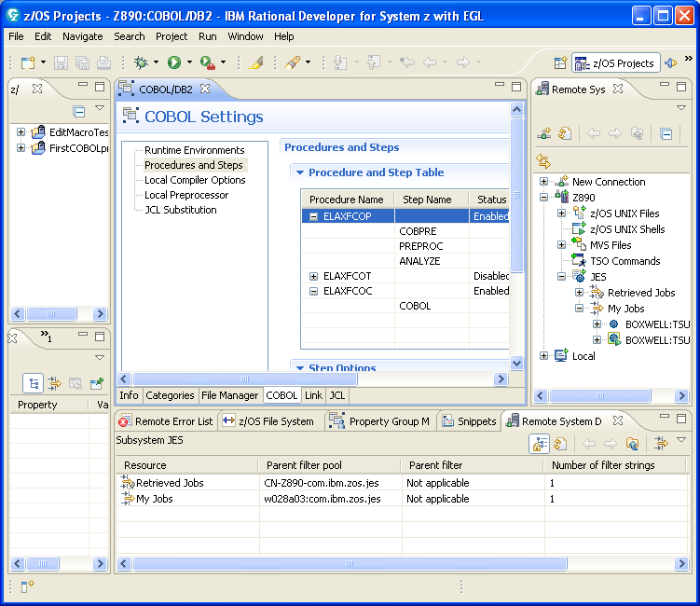The width and height of the screenshot is (700, 606).
Task: Click the z/OS Projects perspective button
Action: [x=615, y=62]
